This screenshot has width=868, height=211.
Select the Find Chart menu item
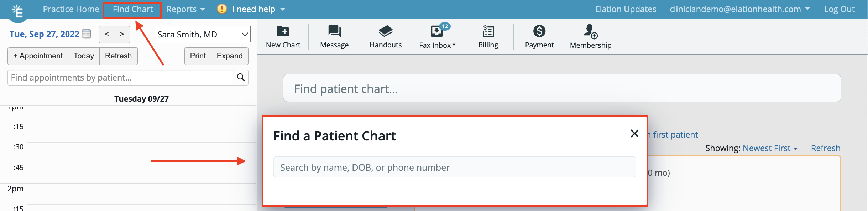click(132, 9)
